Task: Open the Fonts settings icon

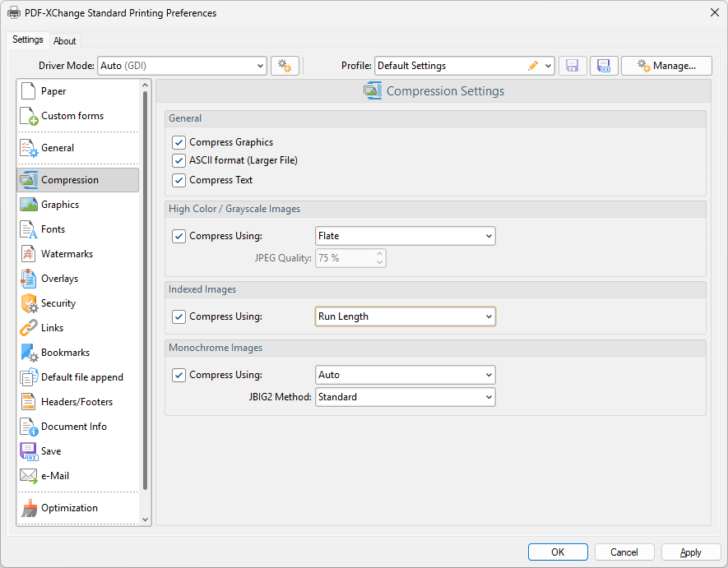Action: [x=29, y=229]
